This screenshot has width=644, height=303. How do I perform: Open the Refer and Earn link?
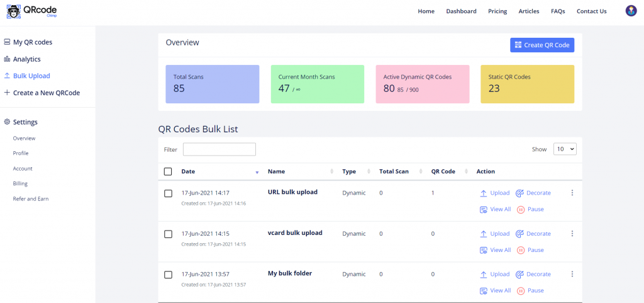31,199
